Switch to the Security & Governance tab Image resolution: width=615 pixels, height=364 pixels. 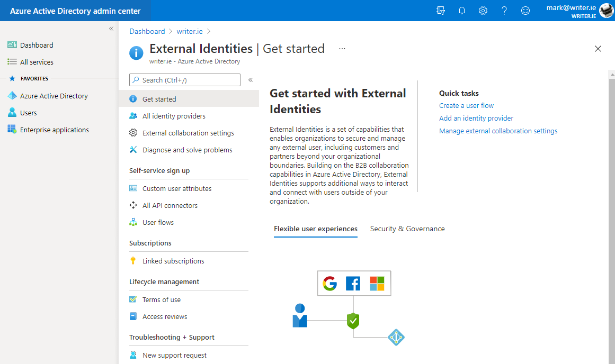(x=407, y=229)
